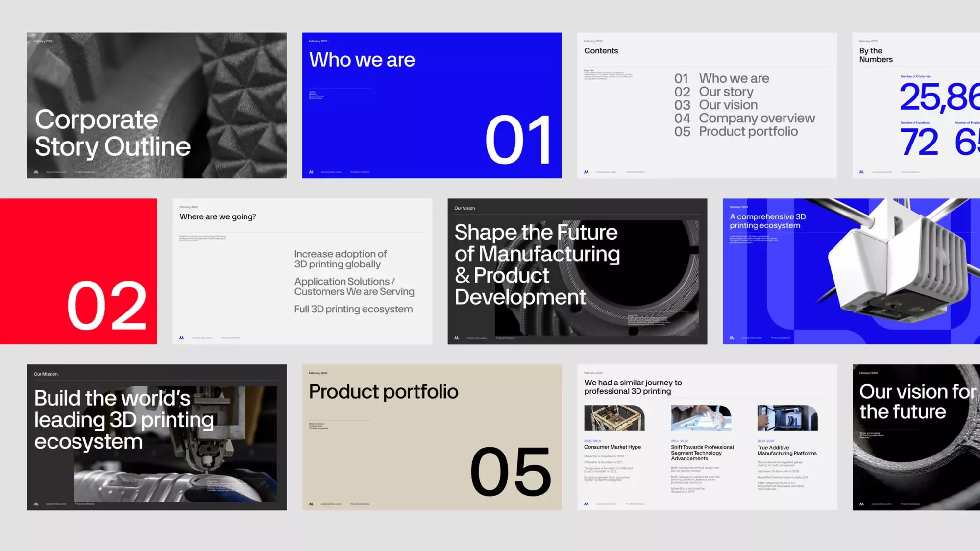Select the comprehensive 3D printing ecosystem slide
Screen dimensions: 980x551
click(x=851, y=271)
